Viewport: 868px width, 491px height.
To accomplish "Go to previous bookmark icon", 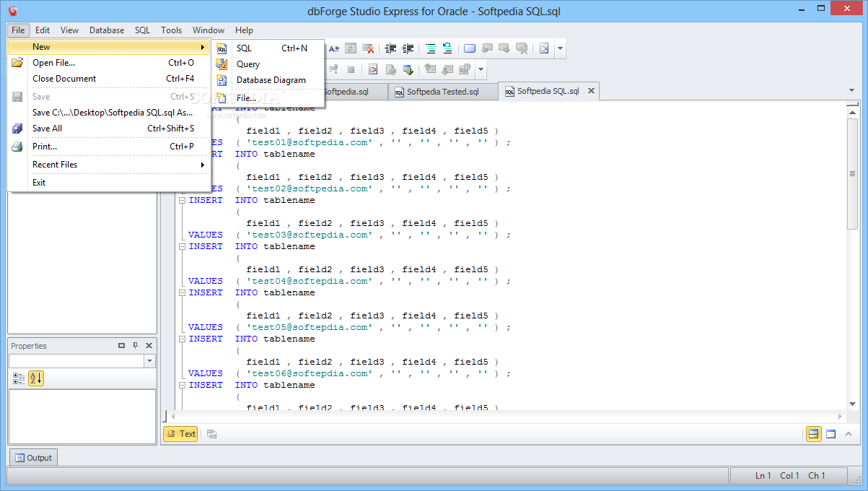I will [487, 48].
